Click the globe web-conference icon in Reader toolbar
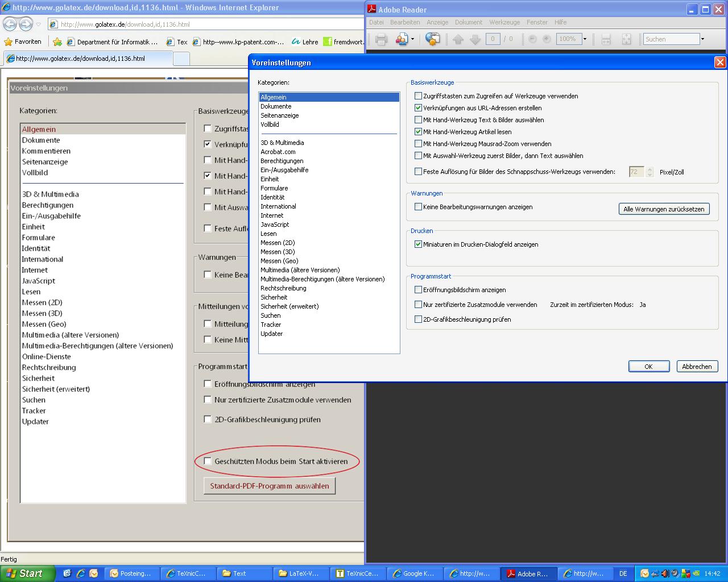Image resolution: width=728 pixels, height=582 pixels. pos(432,39)
